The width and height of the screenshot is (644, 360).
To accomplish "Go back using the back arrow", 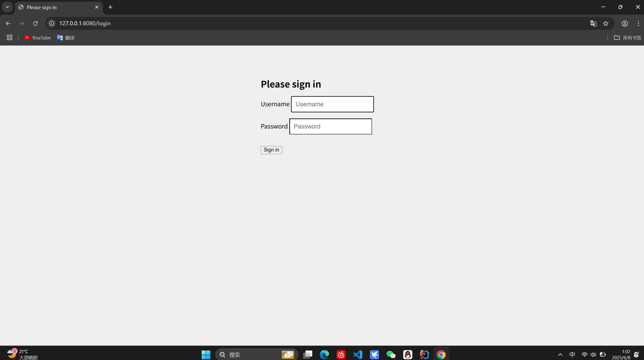I will tap(8, 24).
